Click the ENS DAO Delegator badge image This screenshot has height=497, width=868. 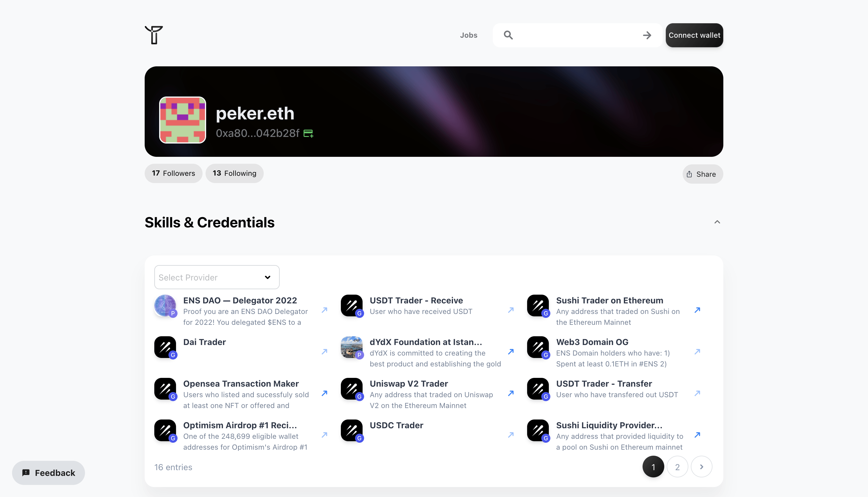165,305
